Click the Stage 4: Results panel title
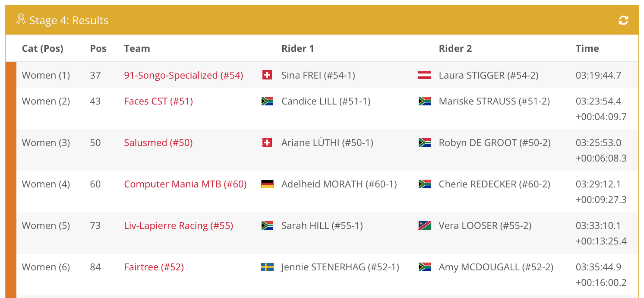The height and width of the screenshot is (298, 644). click(69, 20)
